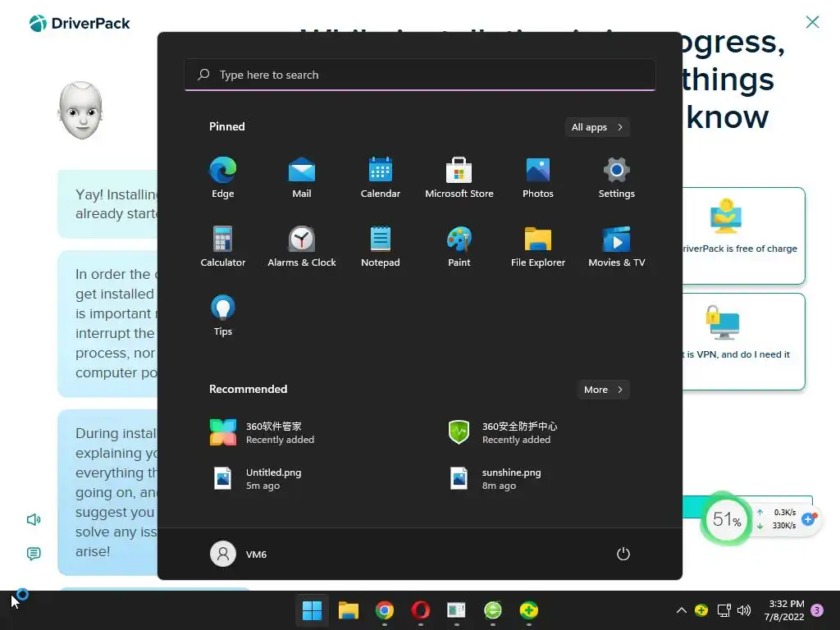Open the Calendar app
This screenshot has width=840, height=630.
pos(381,177)
